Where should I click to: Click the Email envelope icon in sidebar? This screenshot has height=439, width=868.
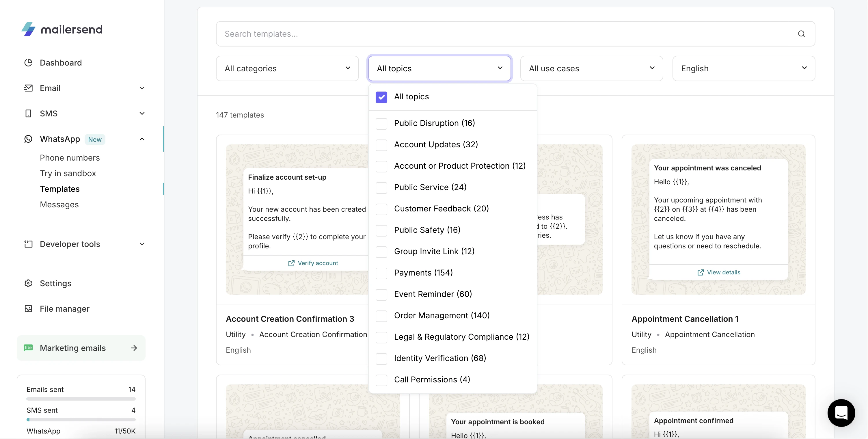click(28, 88)
